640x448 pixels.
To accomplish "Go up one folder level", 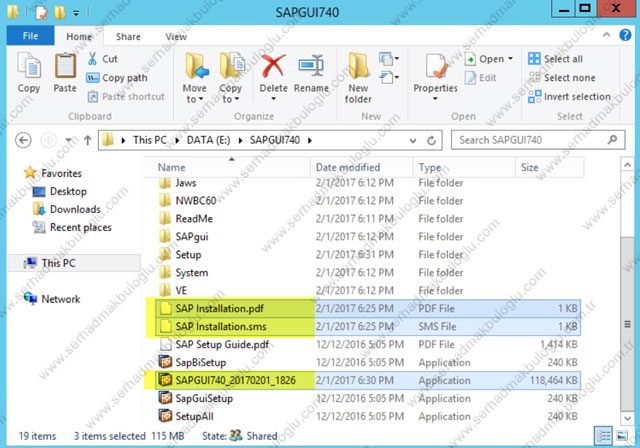I will pos(87,140).
